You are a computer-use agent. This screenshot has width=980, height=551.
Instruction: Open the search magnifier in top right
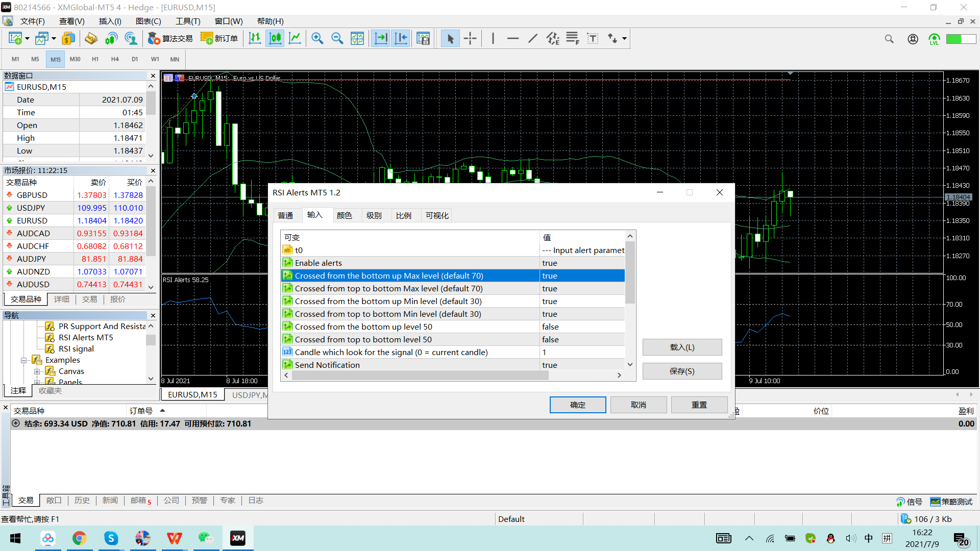coord(889,39)
